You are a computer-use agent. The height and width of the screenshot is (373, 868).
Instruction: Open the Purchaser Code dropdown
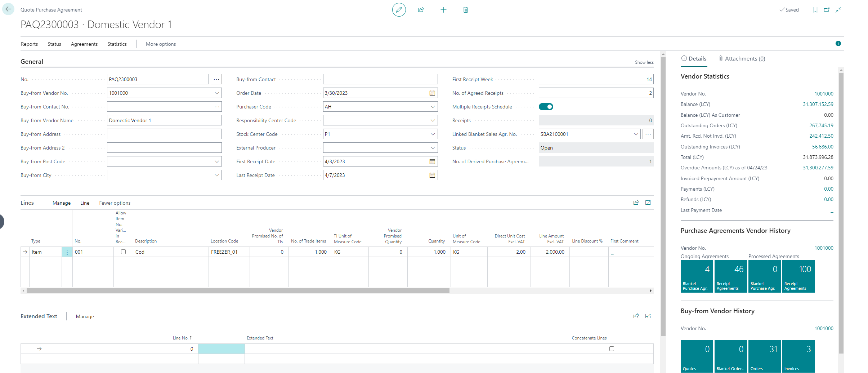(x=433, y=107)
